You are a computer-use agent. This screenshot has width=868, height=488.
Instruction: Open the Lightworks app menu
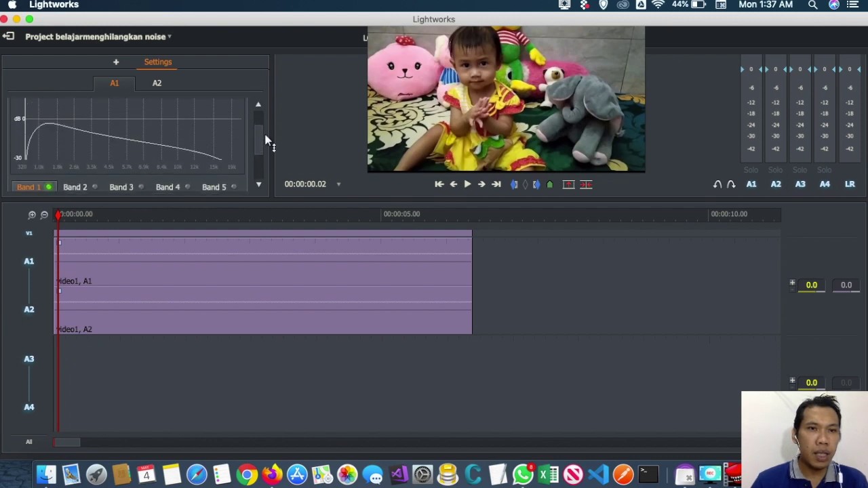tap(54, 5)
